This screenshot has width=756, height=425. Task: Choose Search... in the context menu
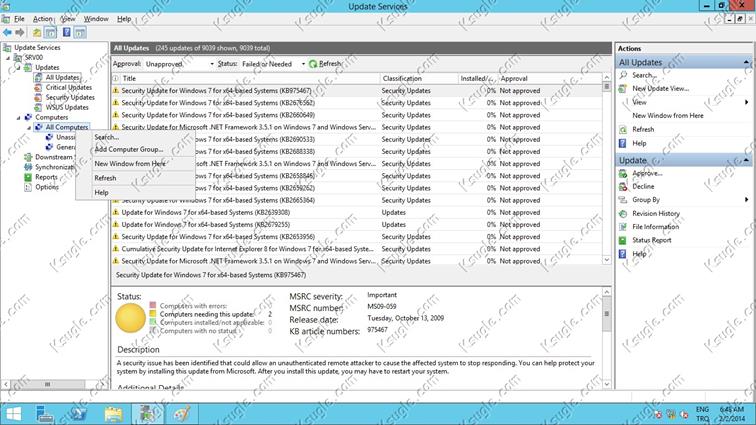click(x=135, y=137)
